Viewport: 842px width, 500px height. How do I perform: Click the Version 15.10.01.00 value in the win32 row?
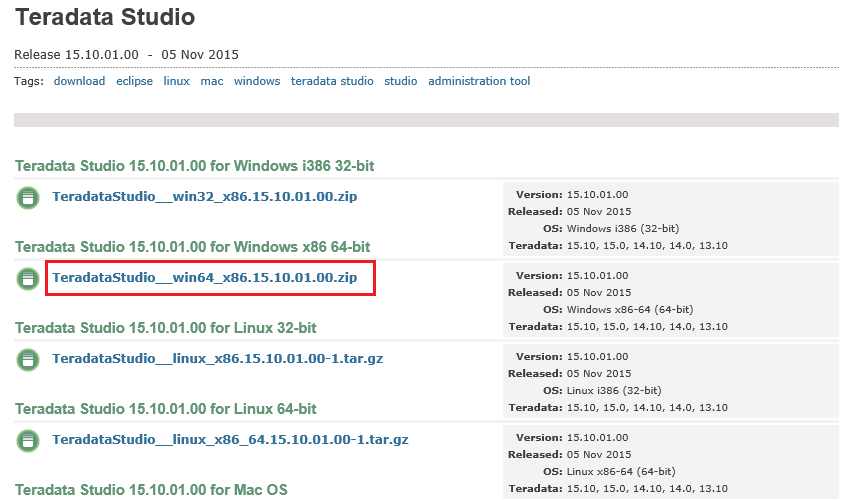598,195
